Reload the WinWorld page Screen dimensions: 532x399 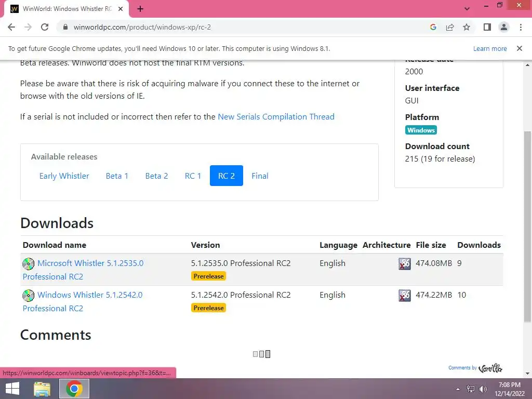(x=45, y=27)
